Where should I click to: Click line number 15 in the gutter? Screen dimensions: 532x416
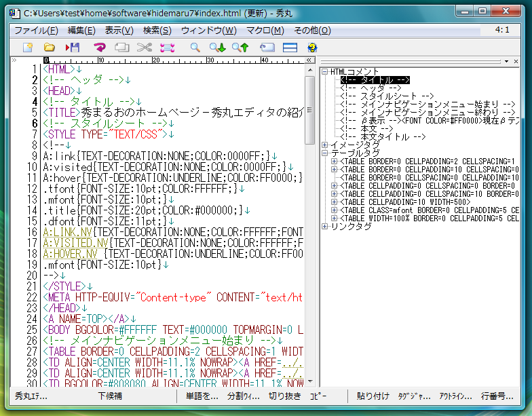tap(32, 221)
